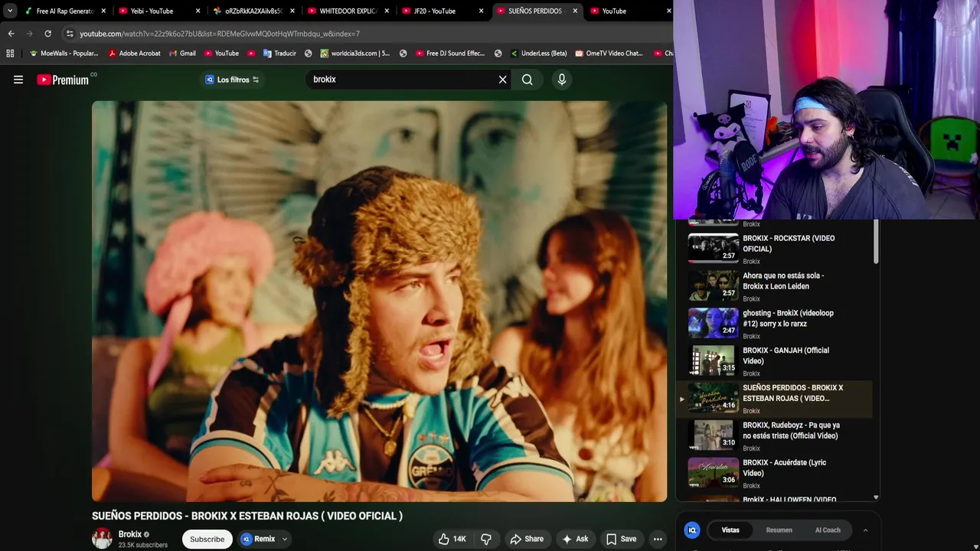Like the video showing 14K

coord(452,539)
